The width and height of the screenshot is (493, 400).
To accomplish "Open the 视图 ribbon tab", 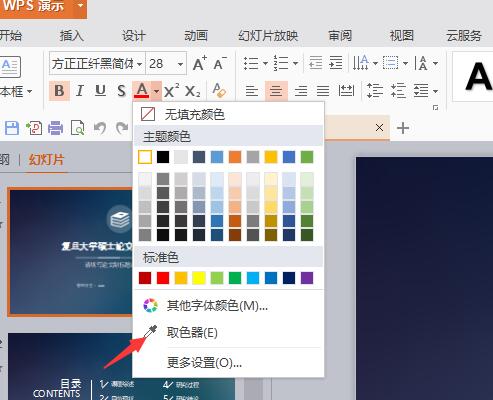I will 402,35.
